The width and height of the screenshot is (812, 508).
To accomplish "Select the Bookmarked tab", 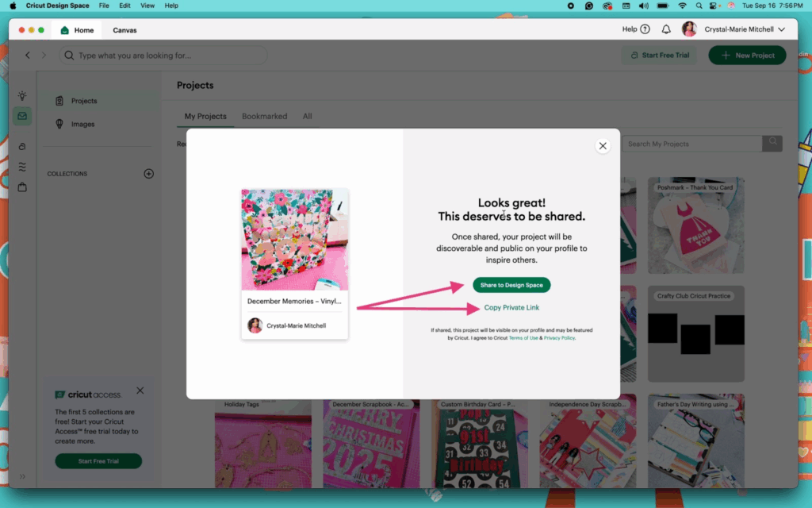I will coord(265,116).
